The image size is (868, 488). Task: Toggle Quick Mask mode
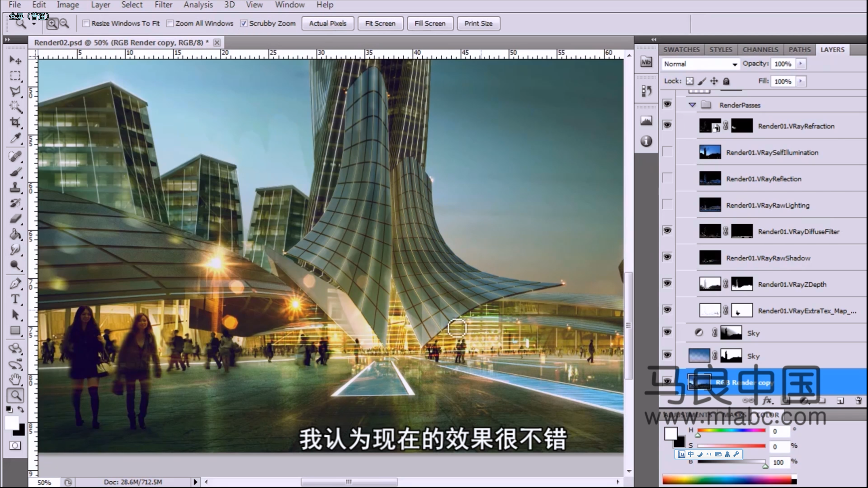[x=15, y=446]
